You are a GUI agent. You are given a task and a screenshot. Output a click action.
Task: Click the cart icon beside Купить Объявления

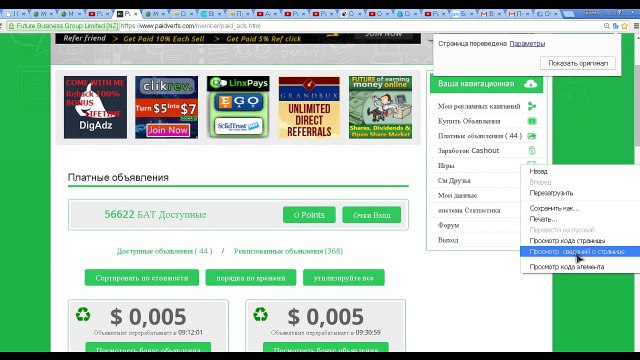pos(531,121)
